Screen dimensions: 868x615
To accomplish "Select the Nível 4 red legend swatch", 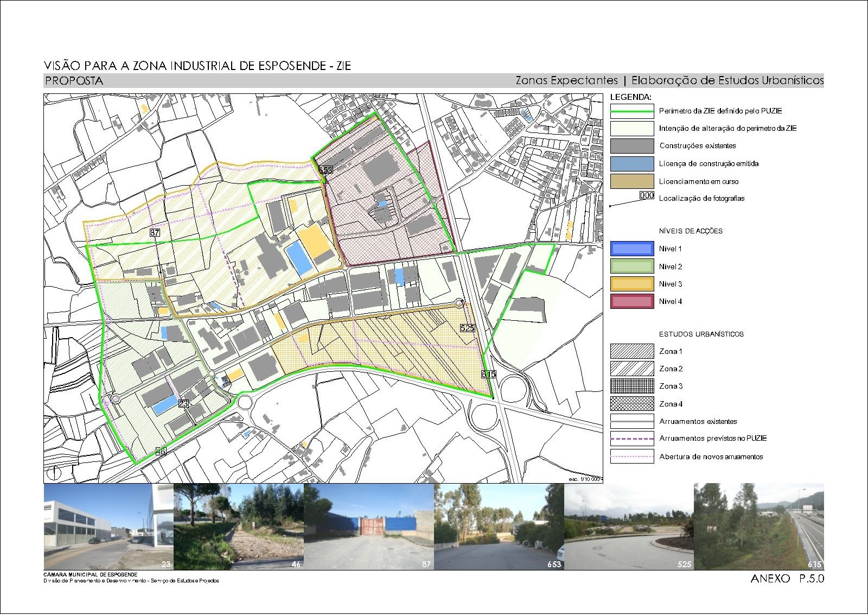I will point(632,301).
